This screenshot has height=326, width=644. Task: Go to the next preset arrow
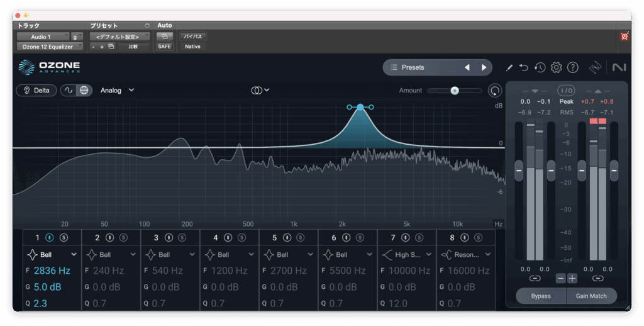point(484,67)
